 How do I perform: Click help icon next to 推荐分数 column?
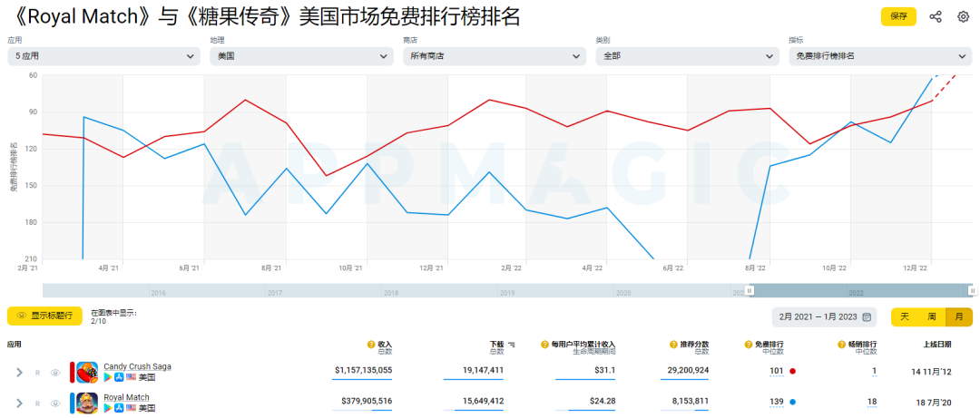[x=674, y=345]
